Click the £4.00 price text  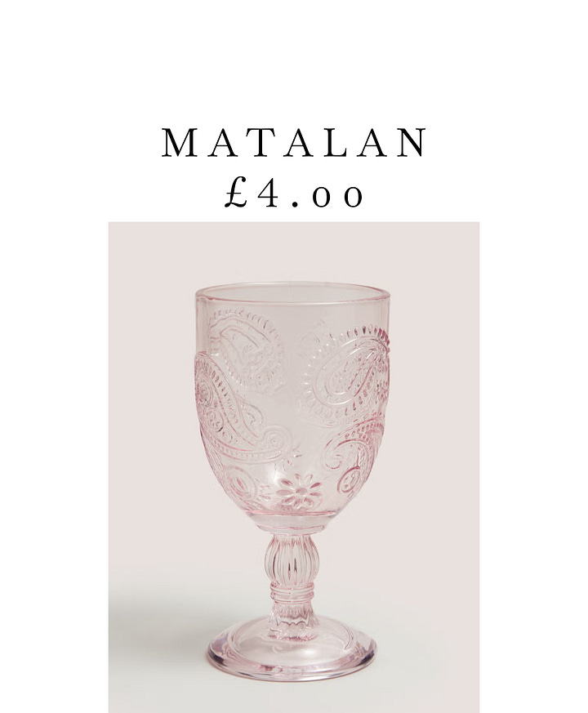(294, 195)
